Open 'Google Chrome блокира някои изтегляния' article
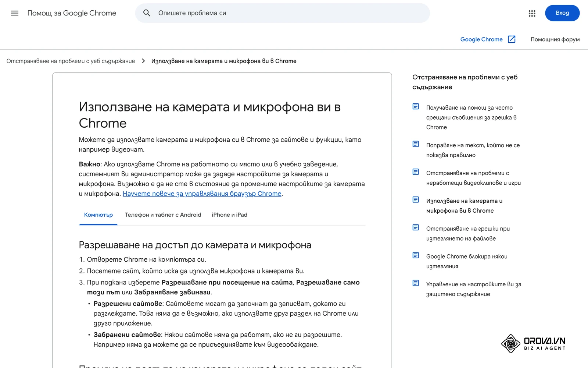The image size is (588, 368). (x=467, y=261)
